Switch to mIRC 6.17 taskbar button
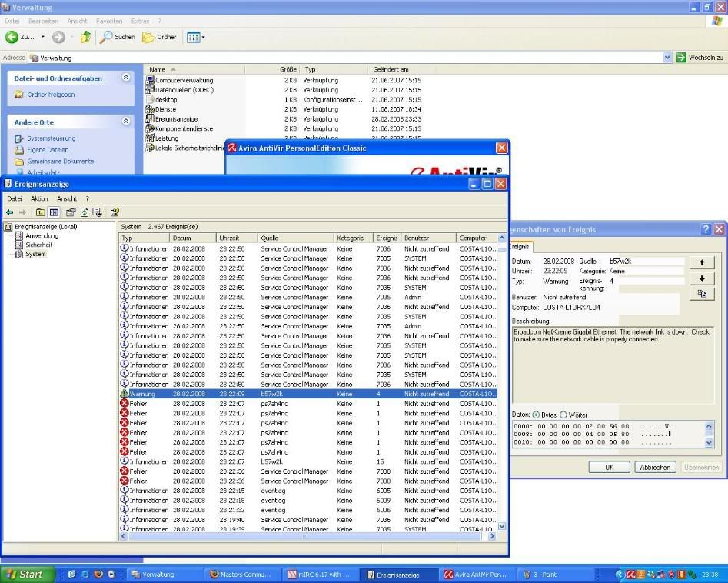The height and width of the screenshot is (583, 728). [321, 575]
